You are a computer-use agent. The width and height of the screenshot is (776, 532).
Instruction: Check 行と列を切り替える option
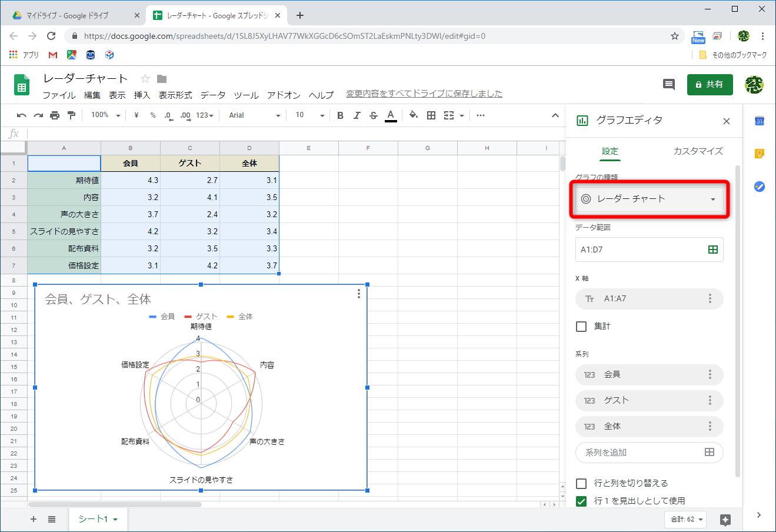(581, 483)
